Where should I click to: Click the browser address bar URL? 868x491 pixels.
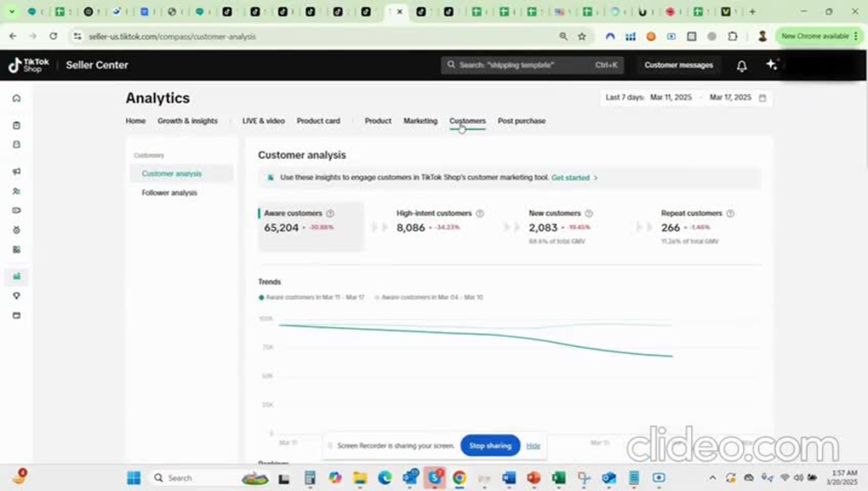coord(172,36)
